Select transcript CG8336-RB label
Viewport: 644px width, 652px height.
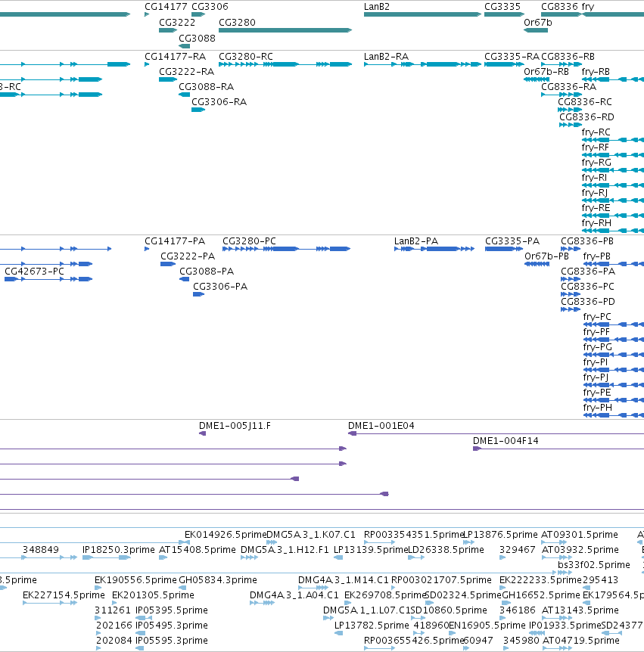click(x=568, y=57)
